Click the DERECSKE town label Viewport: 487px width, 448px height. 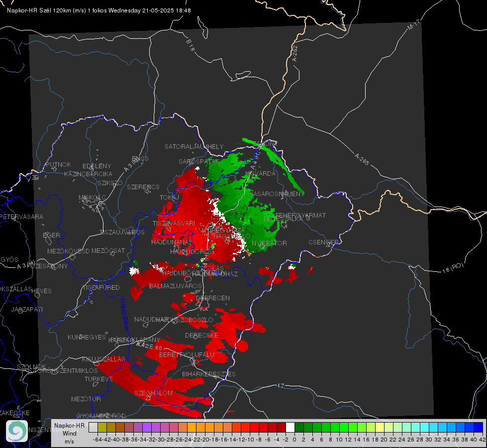(201, 335)
